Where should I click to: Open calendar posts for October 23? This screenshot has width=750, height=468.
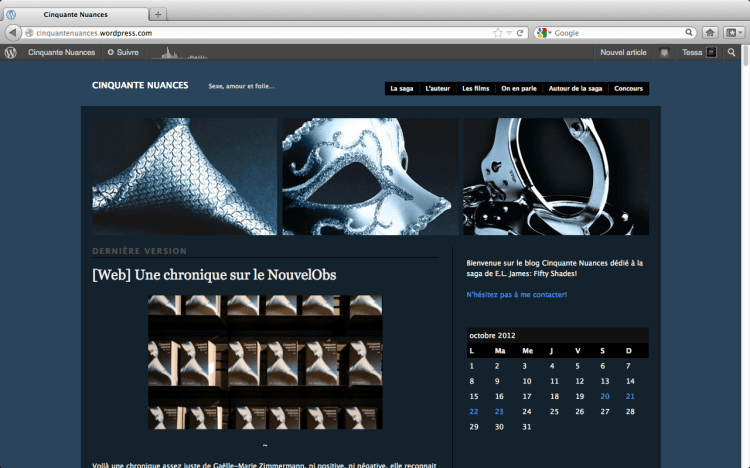499,412
